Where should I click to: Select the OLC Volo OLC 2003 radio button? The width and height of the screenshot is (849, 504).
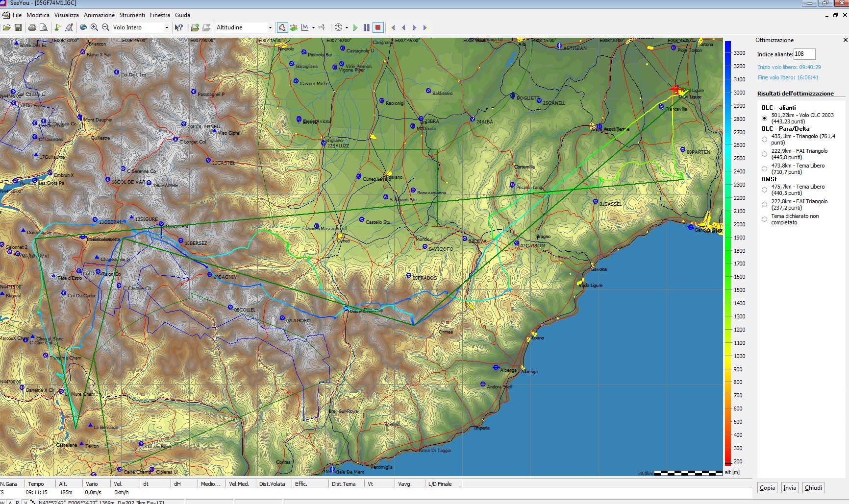tap(764, 118)
